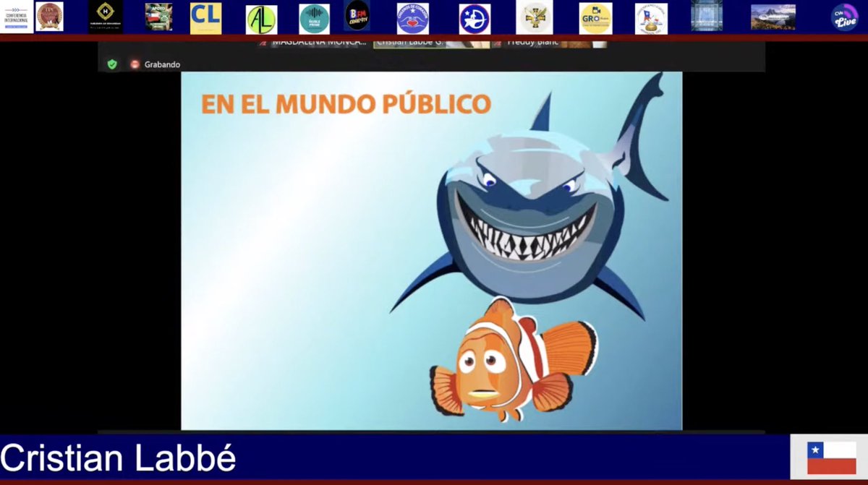Click the blue glass building thumbnail

707,16
